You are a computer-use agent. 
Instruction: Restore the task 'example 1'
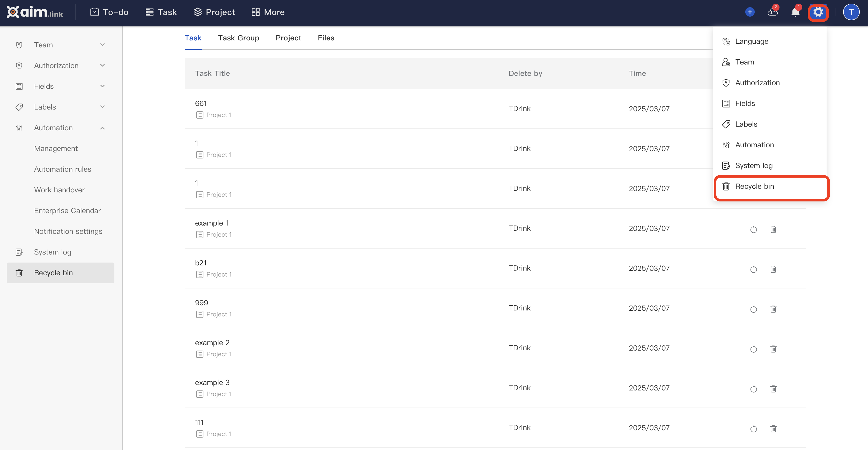(753, 230)
